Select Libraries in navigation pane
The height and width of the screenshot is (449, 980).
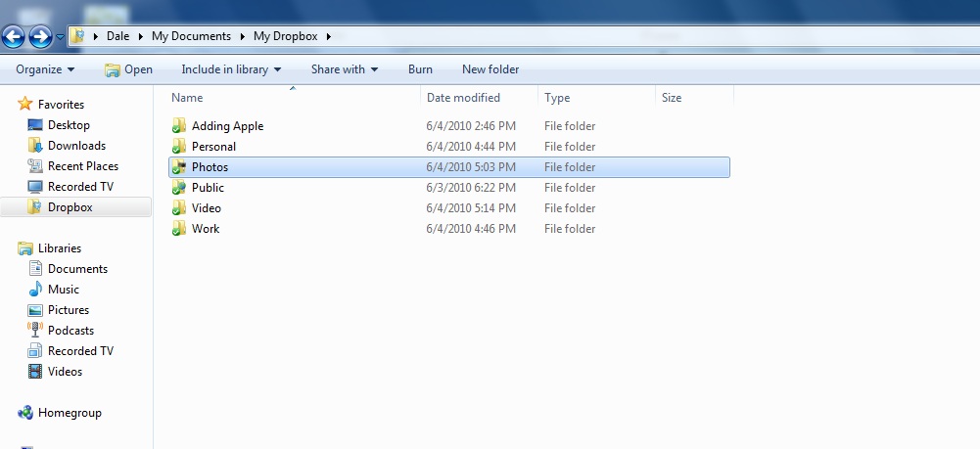tap(60, 248)
